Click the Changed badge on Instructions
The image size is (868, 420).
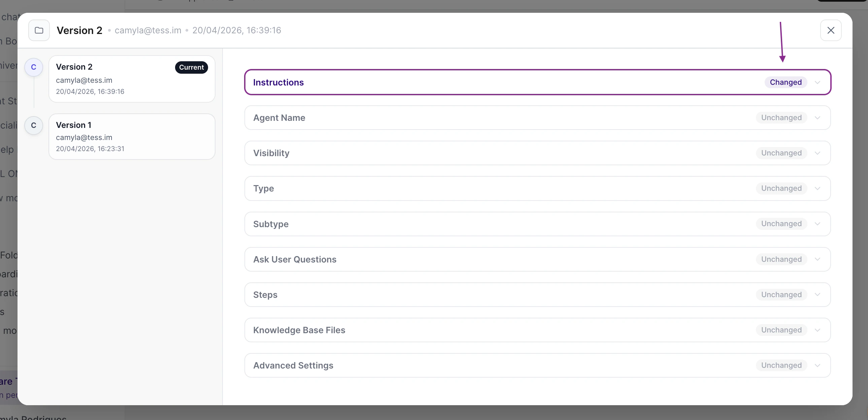(786, 82)
